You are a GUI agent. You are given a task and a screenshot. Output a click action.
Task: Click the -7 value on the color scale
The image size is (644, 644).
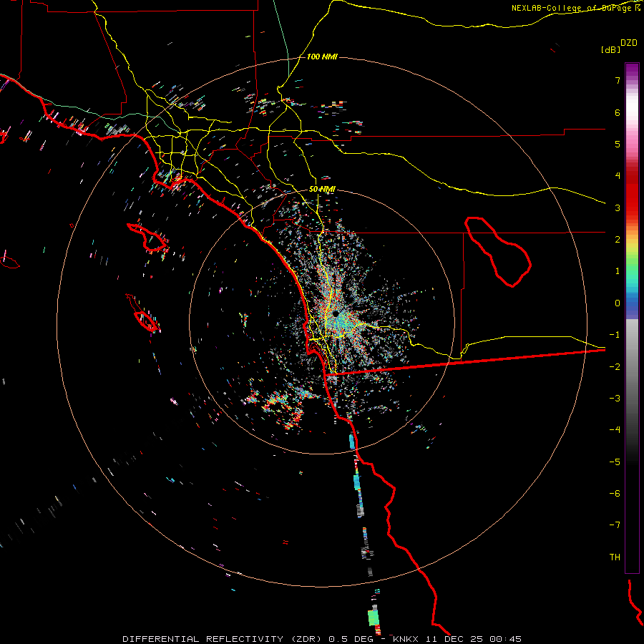pos(615,525)
